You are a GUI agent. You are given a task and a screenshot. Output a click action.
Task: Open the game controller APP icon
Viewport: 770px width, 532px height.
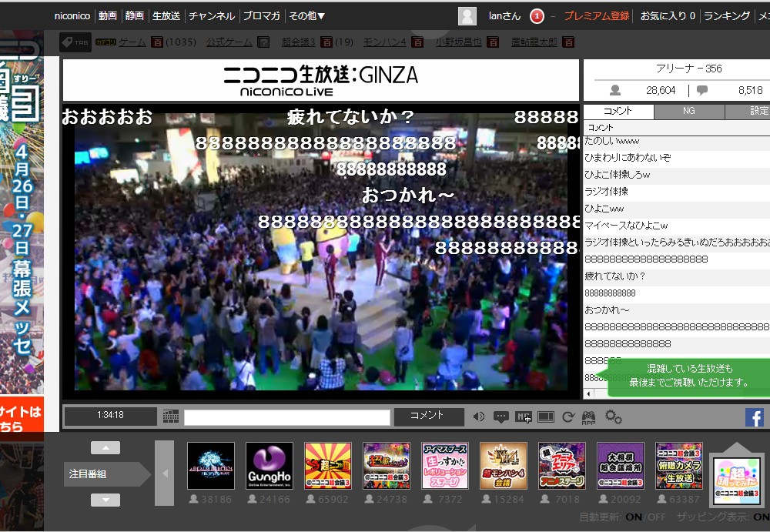pos(588,417)
